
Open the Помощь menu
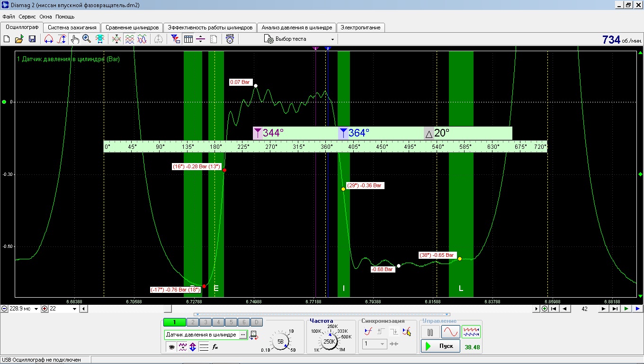click(65, 17)
